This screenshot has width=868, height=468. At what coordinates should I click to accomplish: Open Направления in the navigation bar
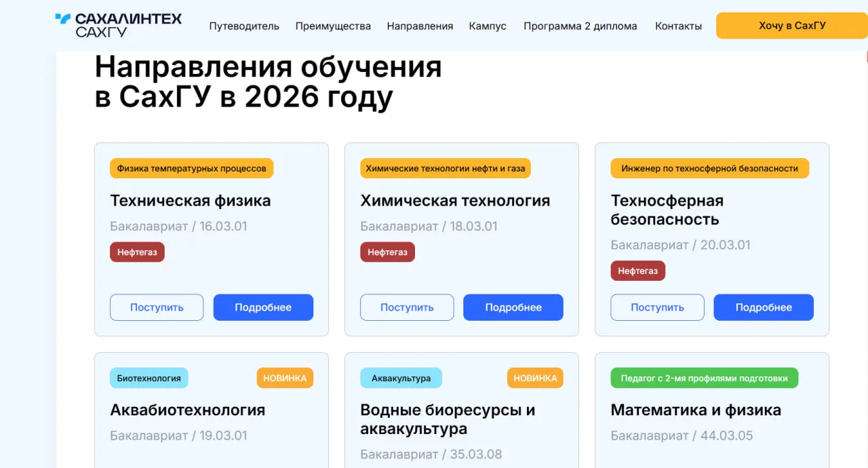coord(420,26)
